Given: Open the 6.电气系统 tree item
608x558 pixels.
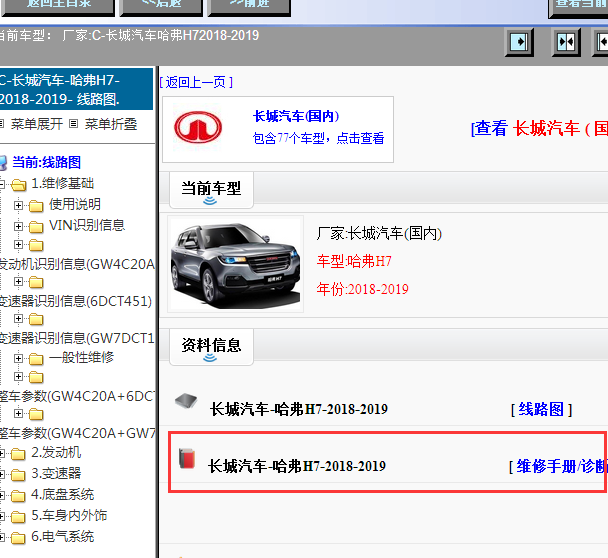Looking at the screenshot, I should [x=62, y=537].
